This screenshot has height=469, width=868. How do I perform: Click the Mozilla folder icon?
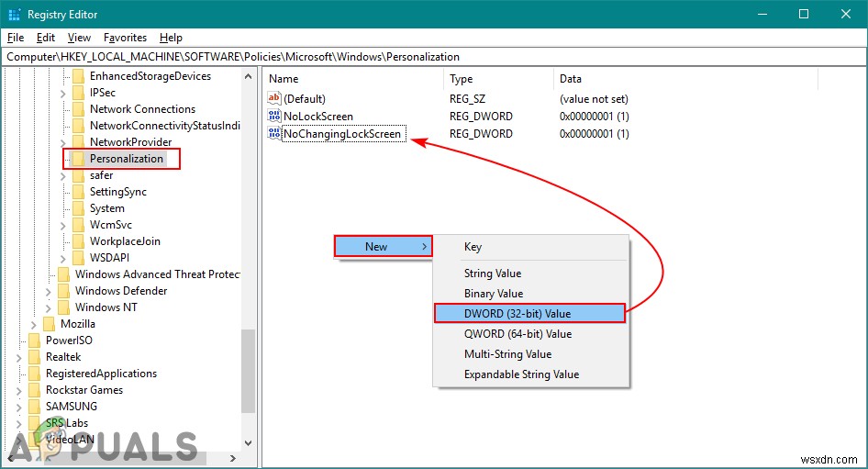click(x=49, y=324)
